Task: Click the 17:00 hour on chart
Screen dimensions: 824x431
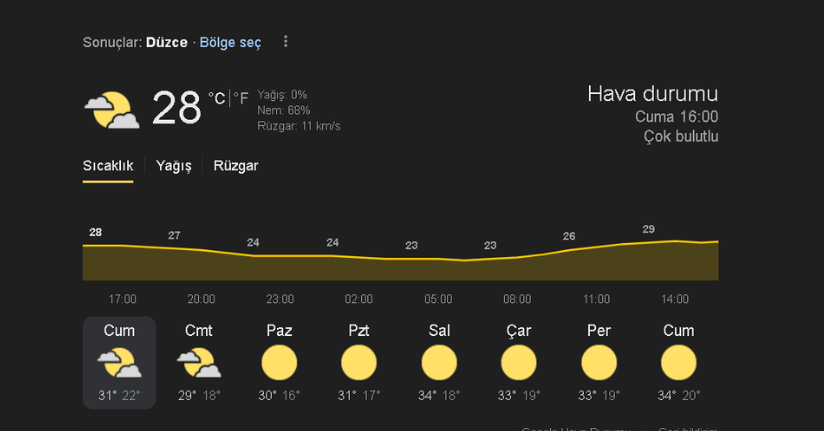Action: 122,299
